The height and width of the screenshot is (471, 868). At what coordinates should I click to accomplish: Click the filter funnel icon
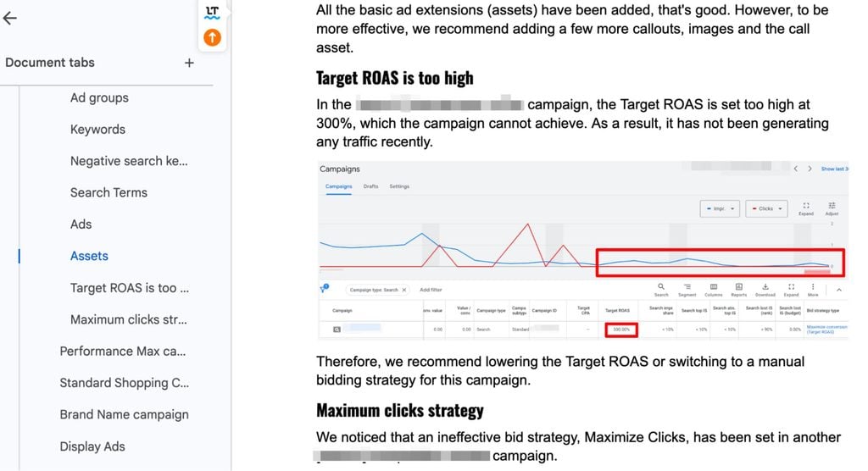325,289
